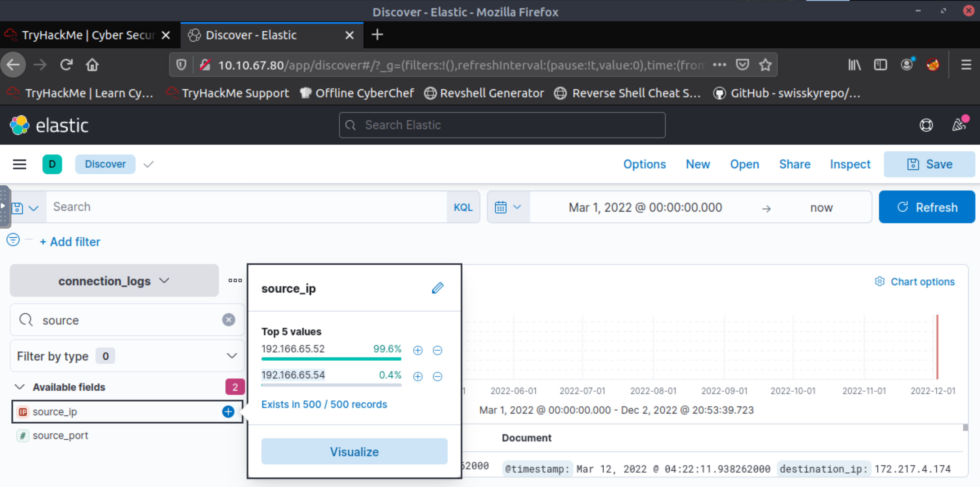Reload the current browser page
Viewport: 980px width, 487px height.
coord(66,65)
